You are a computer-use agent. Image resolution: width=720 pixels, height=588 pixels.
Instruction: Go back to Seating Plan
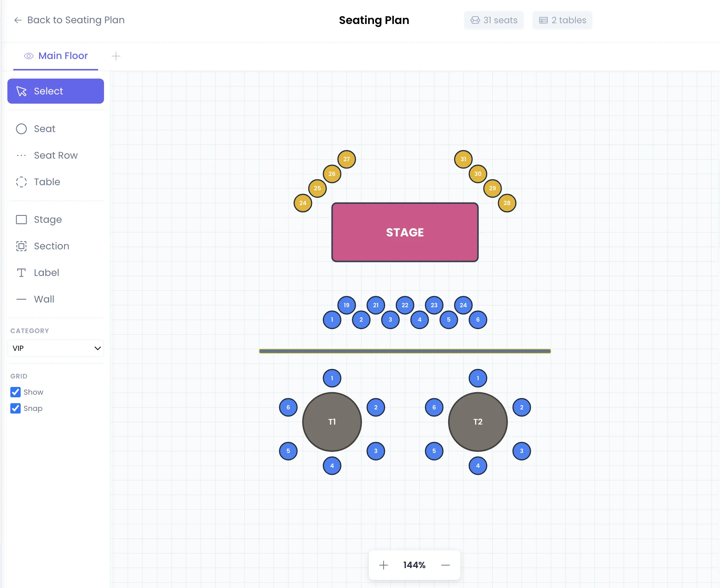click(69, 20)
